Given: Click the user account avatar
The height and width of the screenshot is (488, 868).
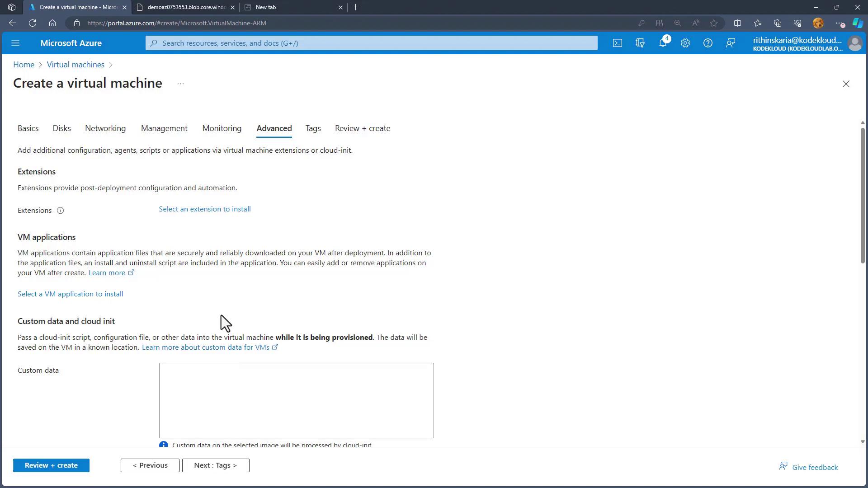Looking at the screenshot, I should [854, 43].
